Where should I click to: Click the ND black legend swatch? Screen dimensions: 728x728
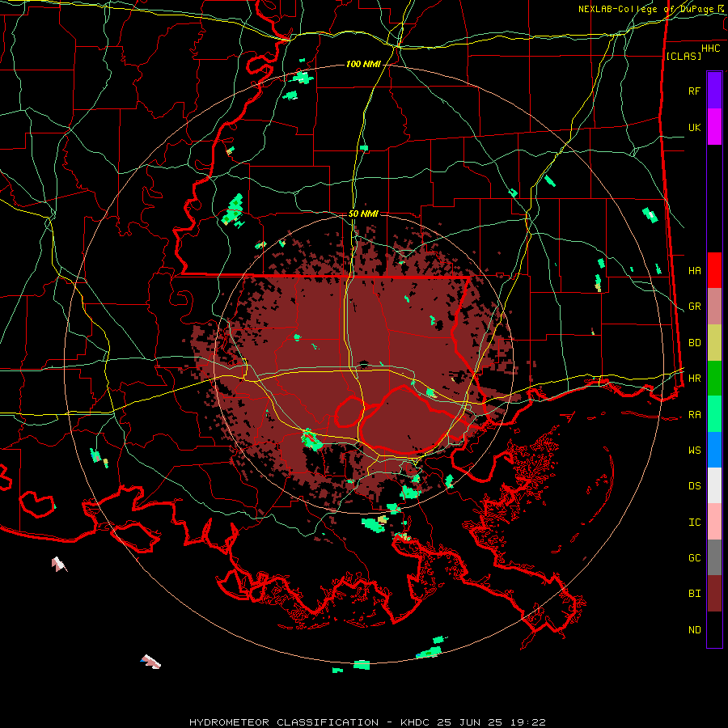[714, 629]
